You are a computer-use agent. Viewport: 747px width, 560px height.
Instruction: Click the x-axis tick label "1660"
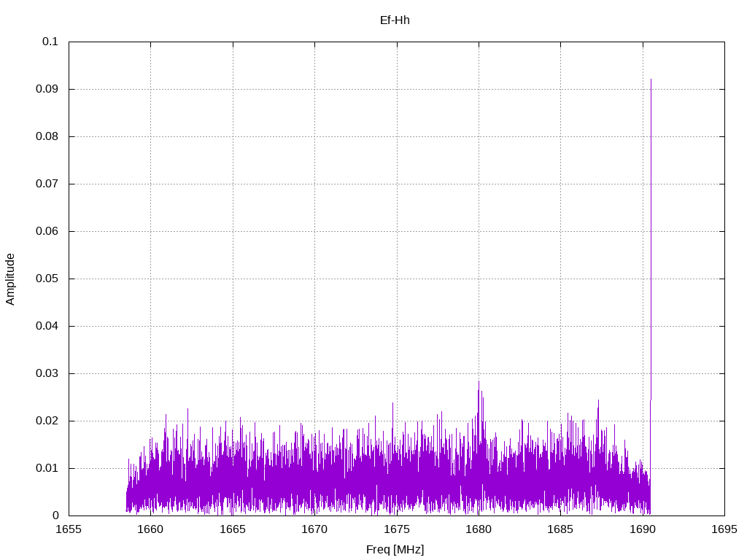pos(150,529)
